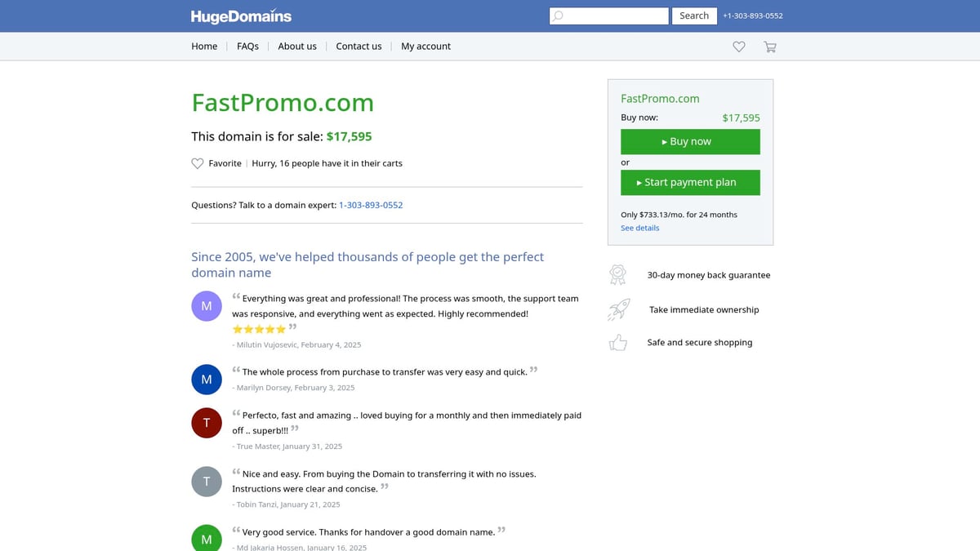
Task: Go to My account
Action: (x=425, y=47)
